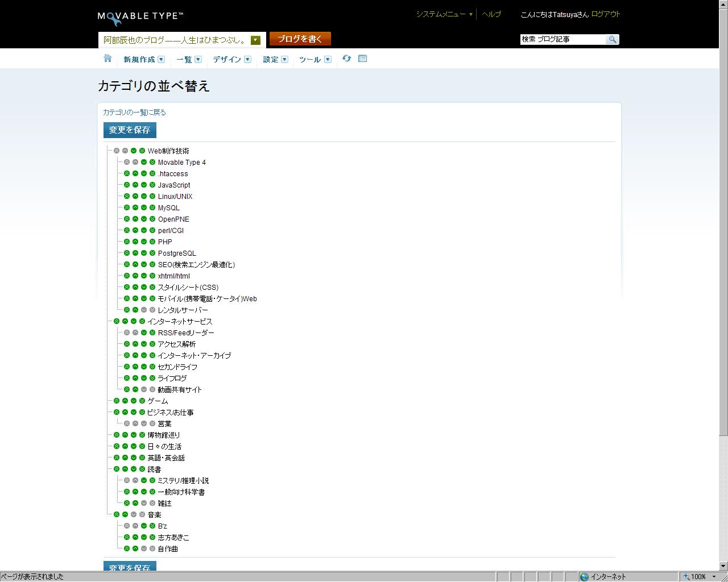Move Movable Type 4 down one position
This screenshot has height=582, width=728.
pos(144,162)
